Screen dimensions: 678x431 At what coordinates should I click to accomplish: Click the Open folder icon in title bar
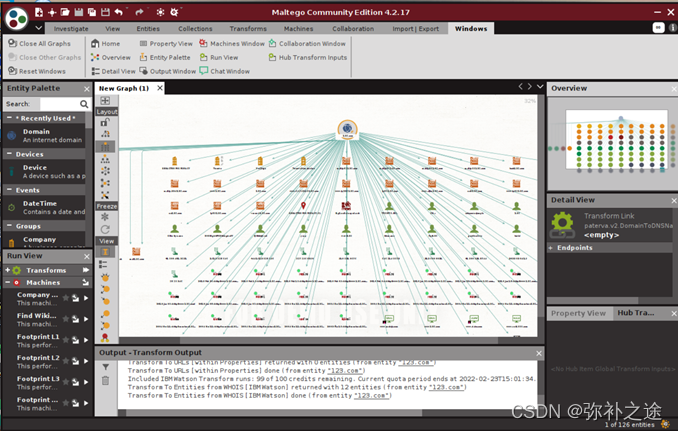coord(65,12)
